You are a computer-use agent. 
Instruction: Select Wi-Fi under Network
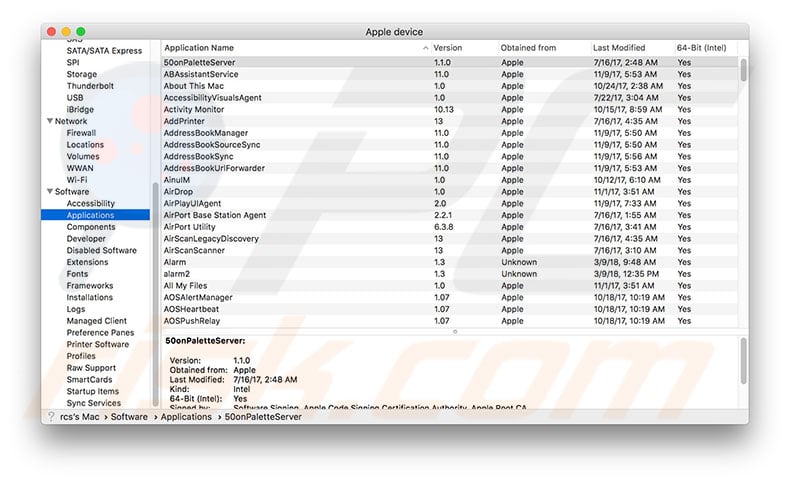click(x=77, y=180)
